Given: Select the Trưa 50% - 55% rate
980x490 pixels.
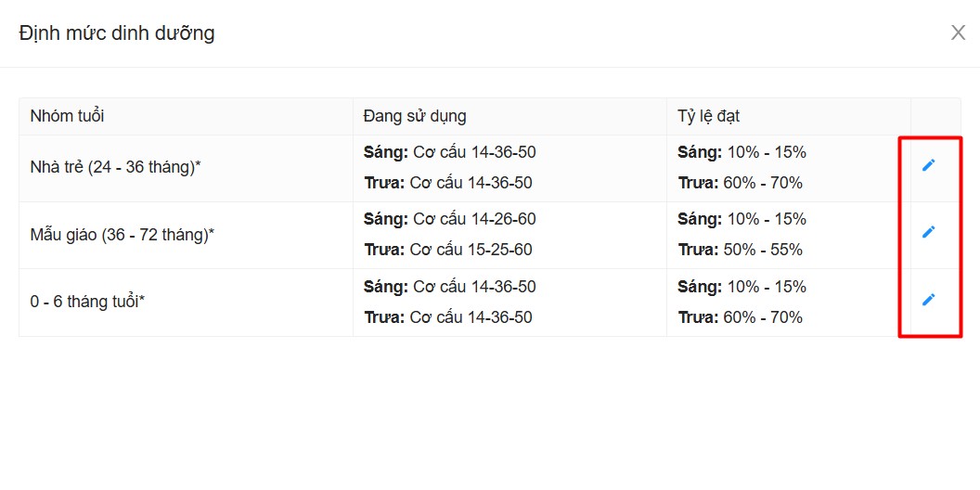Looking at the screenshot, I should [741, 250].
